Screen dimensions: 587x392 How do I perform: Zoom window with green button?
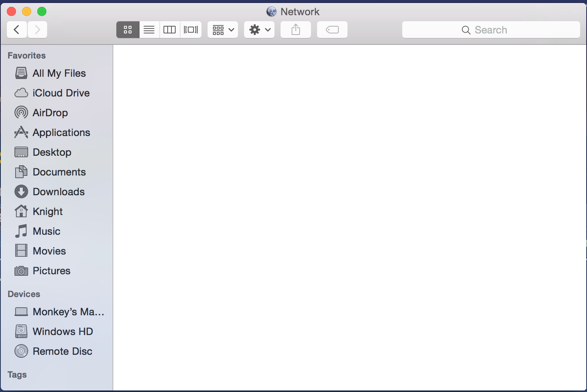coord(42,11)
